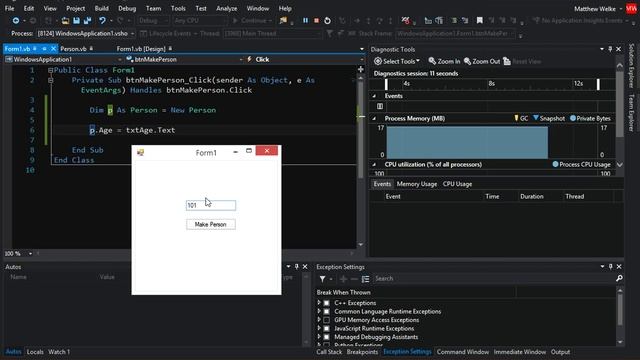Pin the Exception Settings panel

click(611, 267)
